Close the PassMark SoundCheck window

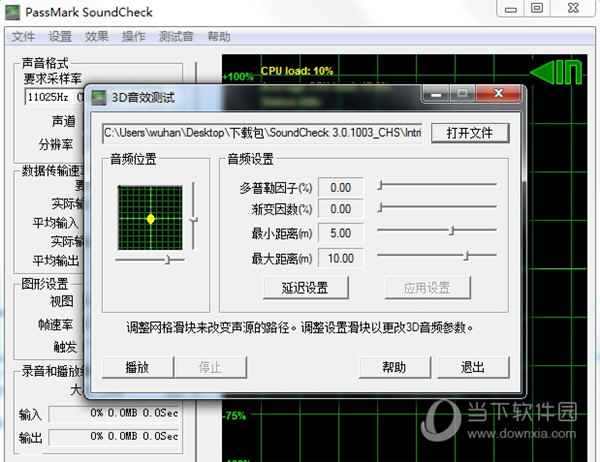coord(573,8)
